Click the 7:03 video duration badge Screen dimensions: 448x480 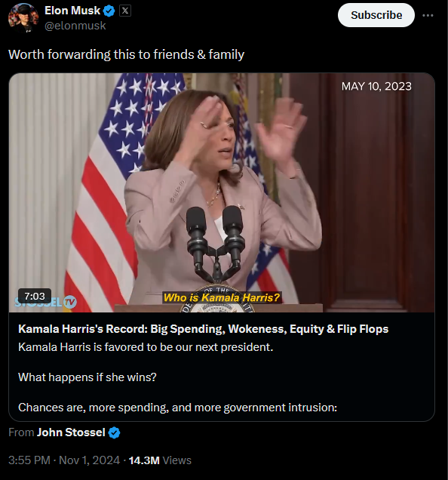tap(35, 296)
